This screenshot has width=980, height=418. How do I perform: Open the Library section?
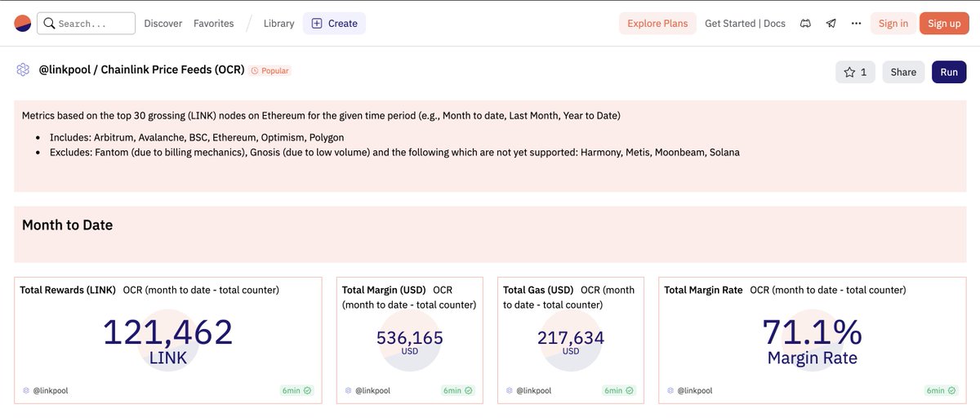tap(278, 24)
